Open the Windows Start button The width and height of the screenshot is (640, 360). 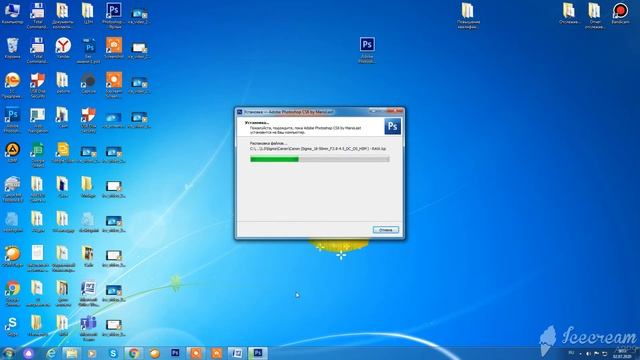point(8,353)
